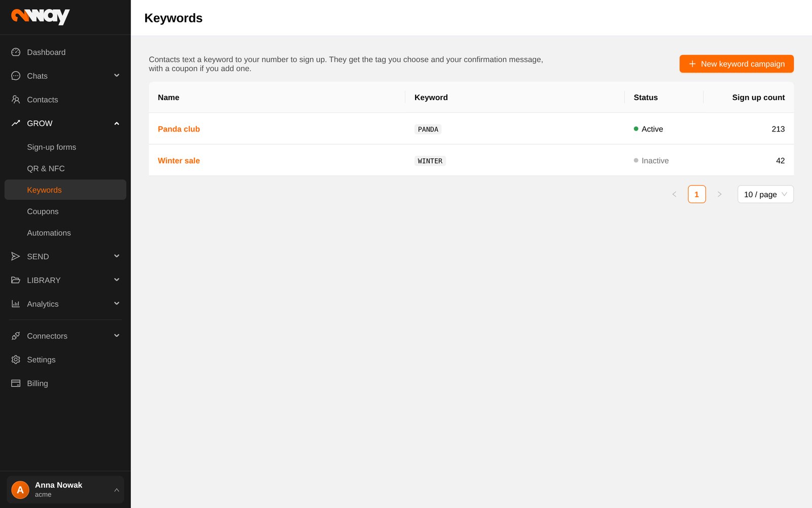Open the Anna Nowak account menu chevron
812x508 pixels.
[117, 490]
